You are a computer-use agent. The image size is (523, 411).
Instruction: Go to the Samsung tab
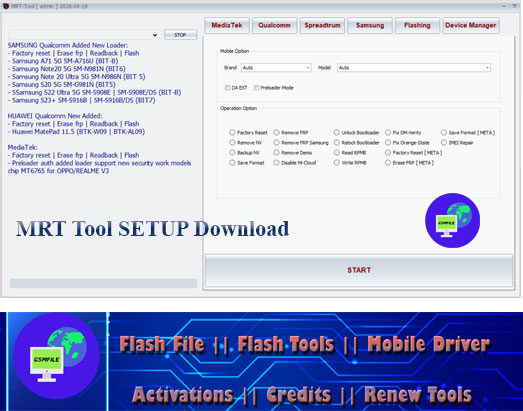click(x=370, y=25)
